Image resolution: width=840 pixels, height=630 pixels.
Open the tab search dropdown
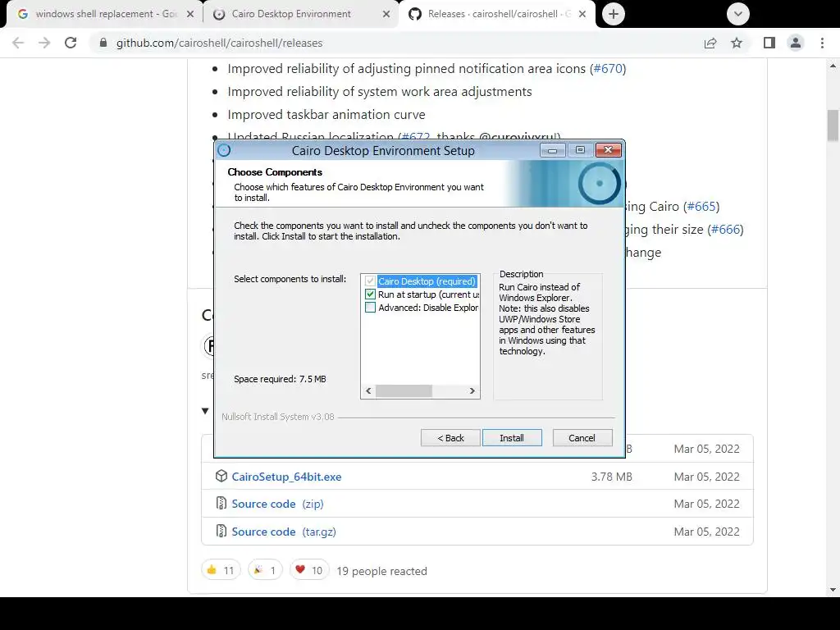coord(738,14)
